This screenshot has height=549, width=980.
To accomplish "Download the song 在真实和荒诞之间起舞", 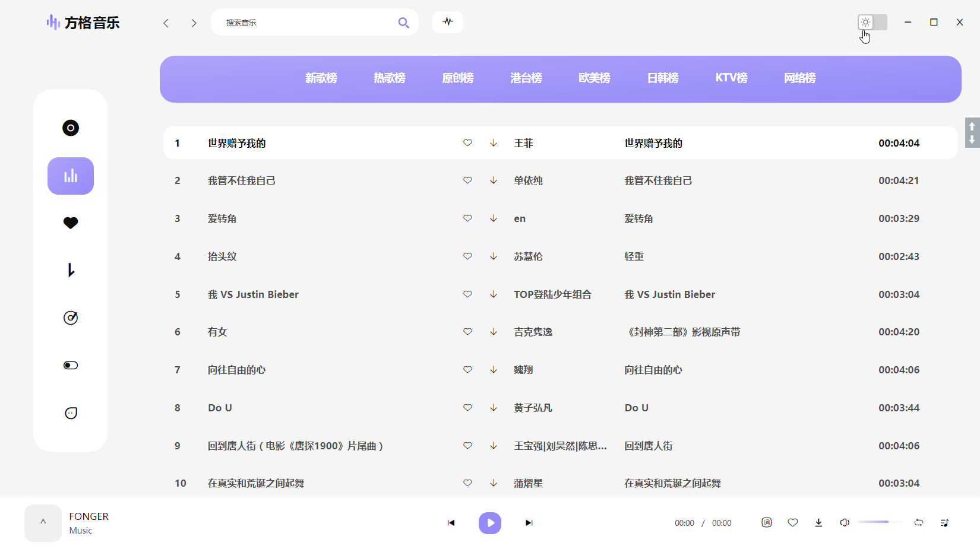I will click(x=494, y=483).
